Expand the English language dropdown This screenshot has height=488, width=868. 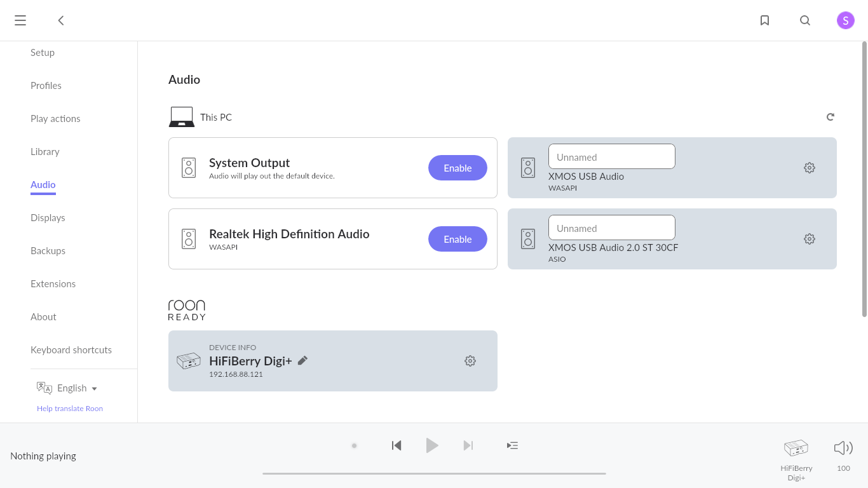78,388
